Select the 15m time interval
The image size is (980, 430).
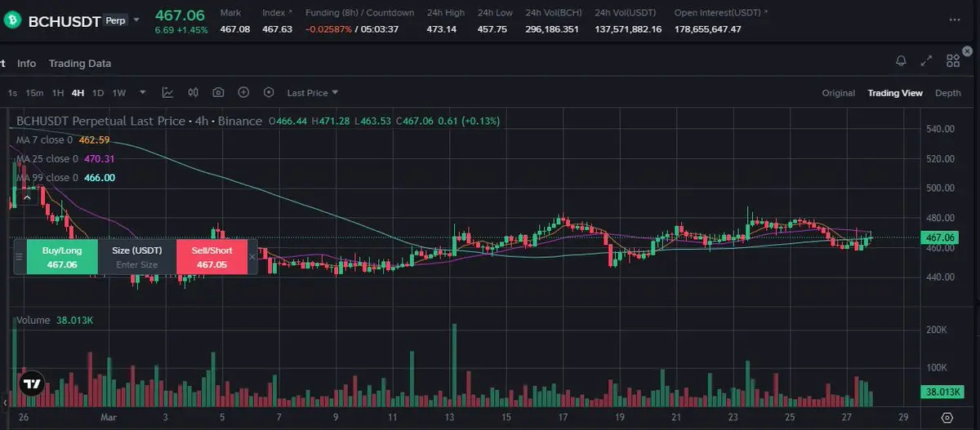click(34, 93)
